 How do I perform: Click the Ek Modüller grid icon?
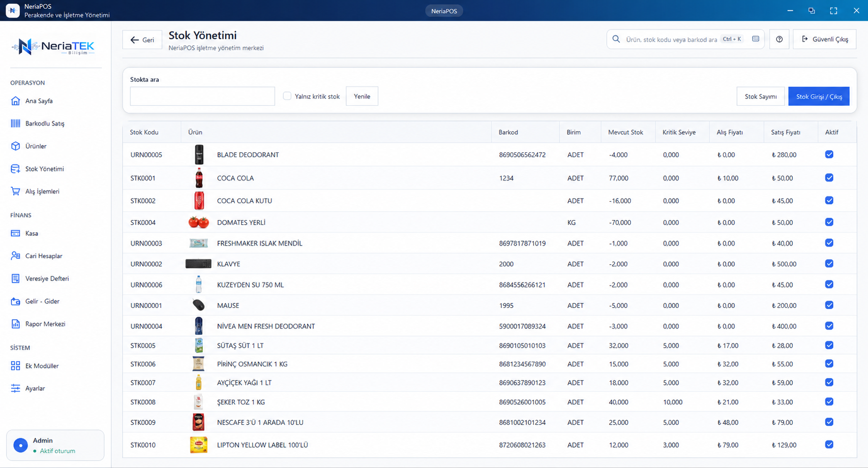[16, 366]
